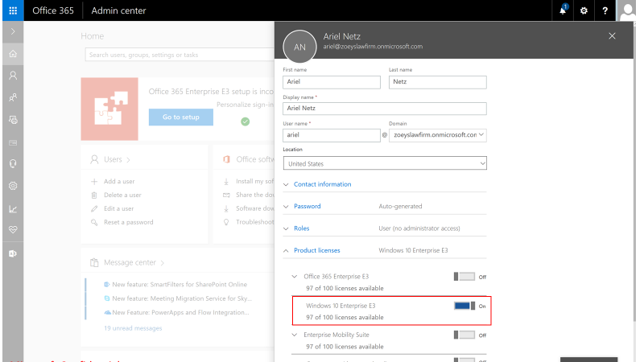The height and width of the screenshot is (362, 644).
Task: Open Users section in the left sidebar
Action: (x=12, y=76)
